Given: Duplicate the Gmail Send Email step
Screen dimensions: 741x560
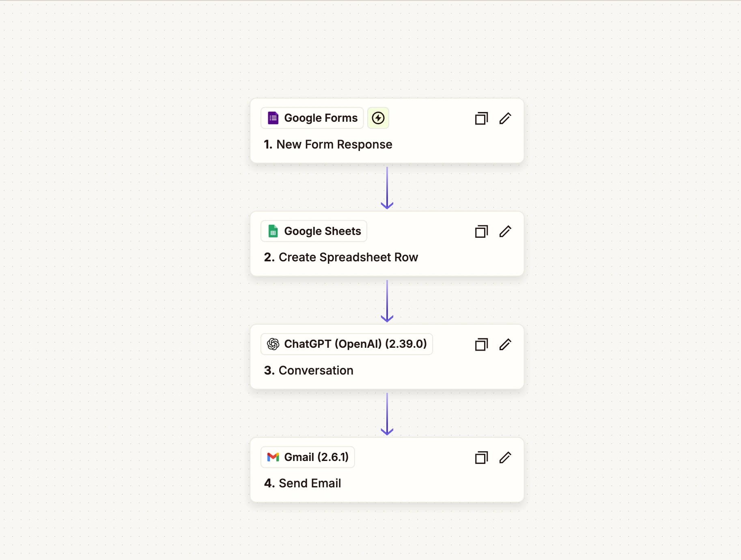Looking at the screenshot, I should (481, 458).
